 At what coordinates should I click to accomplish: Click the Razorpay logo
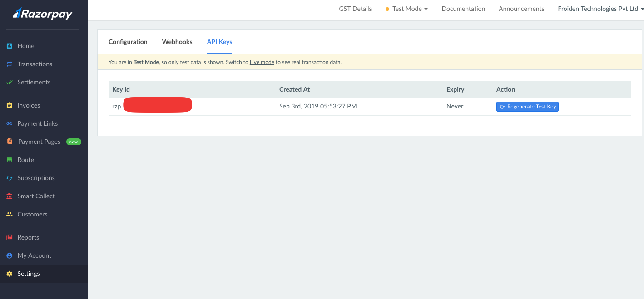tap(42, 14)
